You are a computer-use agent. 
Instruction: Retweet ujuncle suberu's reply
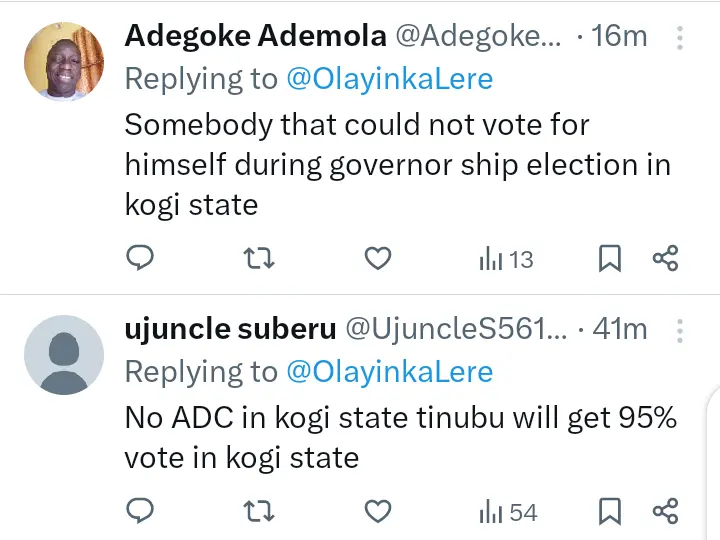click(259, 512)
